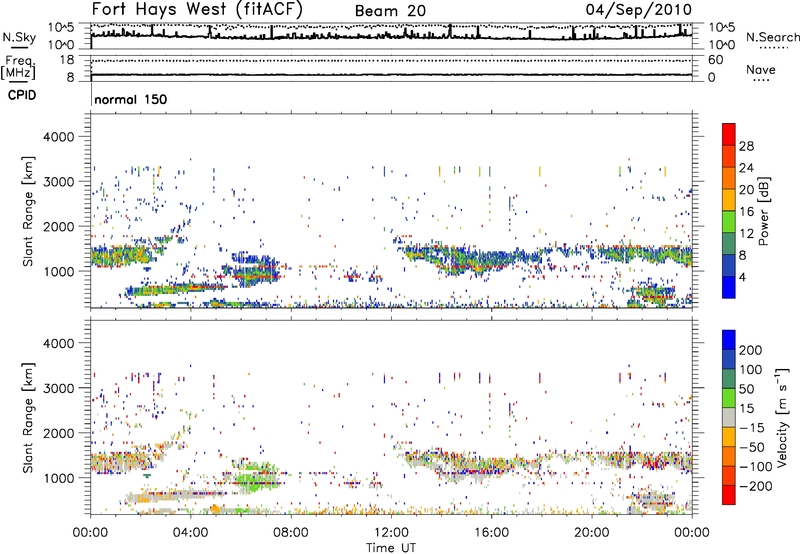Click the '200' velocity colorbar label

click(751, 350)
